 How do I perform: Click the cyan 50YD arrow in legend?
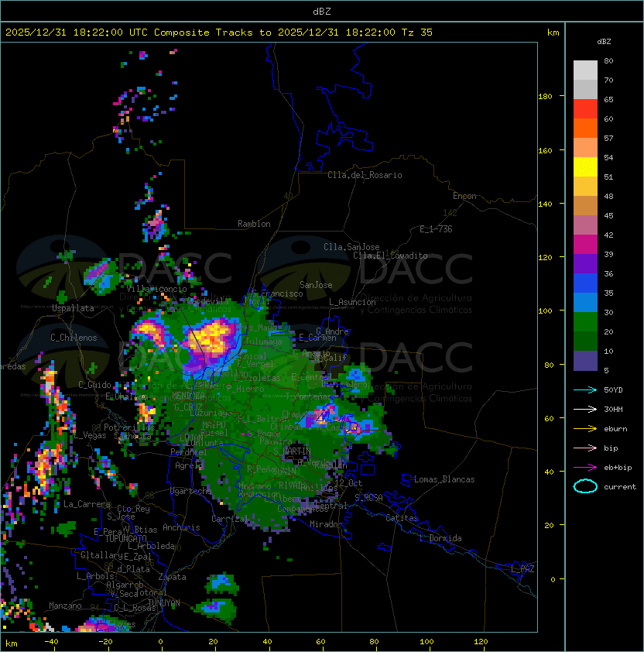tap(585, 389)
